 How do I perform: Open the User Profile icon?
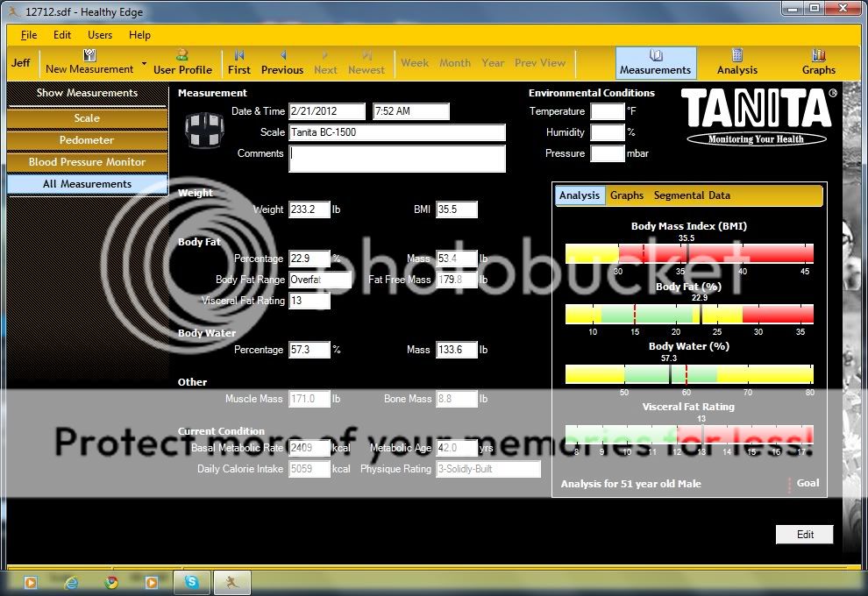[182, 56]
